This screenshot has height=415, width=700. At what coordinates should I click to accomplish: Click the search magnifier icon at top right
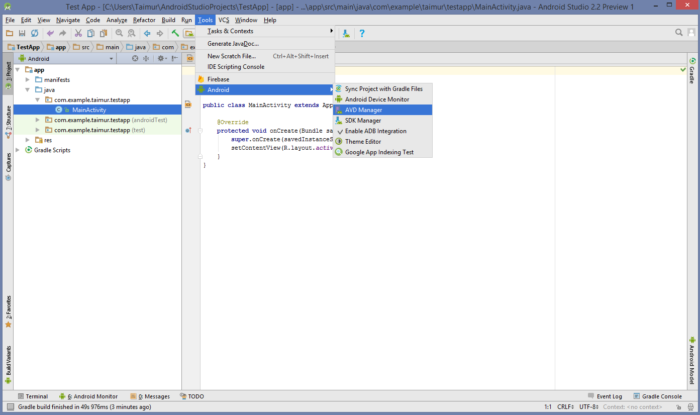[679, 33]
